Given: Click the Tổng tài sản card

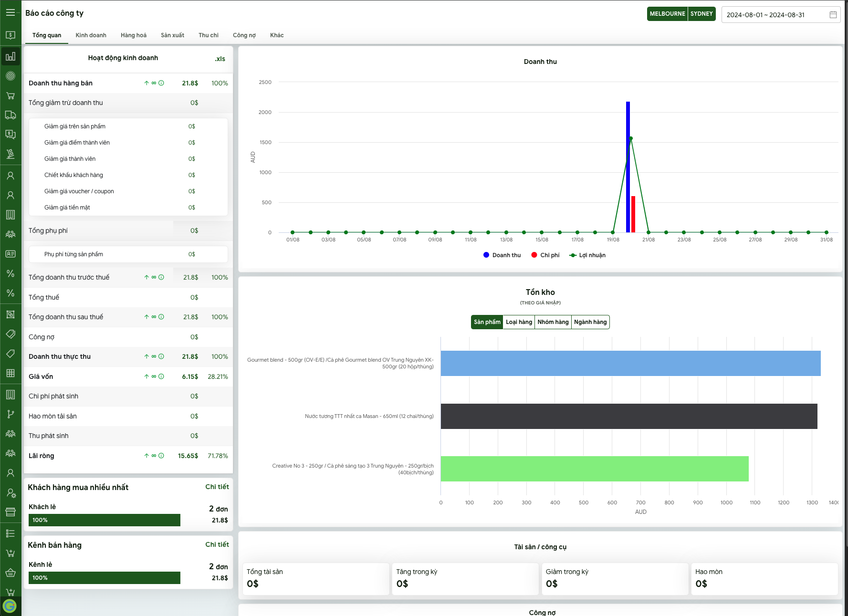Looking at the screenshot, I should coord(316,579).
